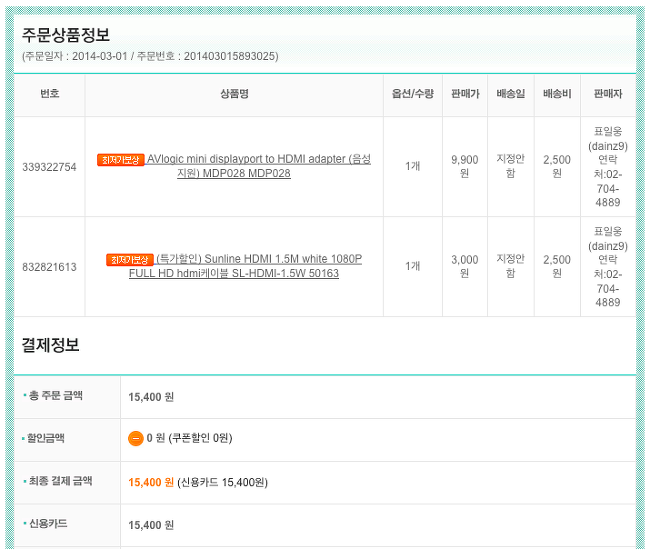Select the 0 원 (쿠폰할인 0원) value

(x=189, y=438)
